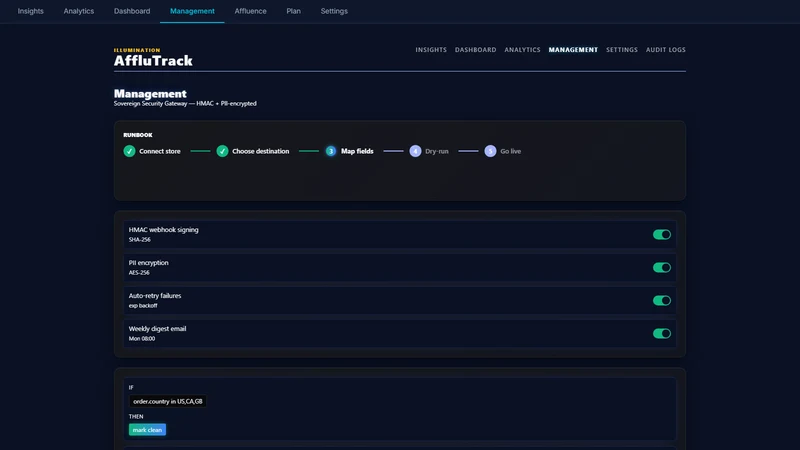Screen dimensions: 800x450
Task: Go to the Plan top tab
Action: tap(293, 11)
